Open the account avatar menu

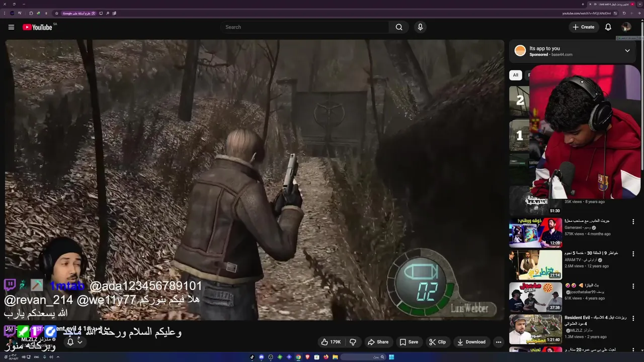(x=626, y=27)
